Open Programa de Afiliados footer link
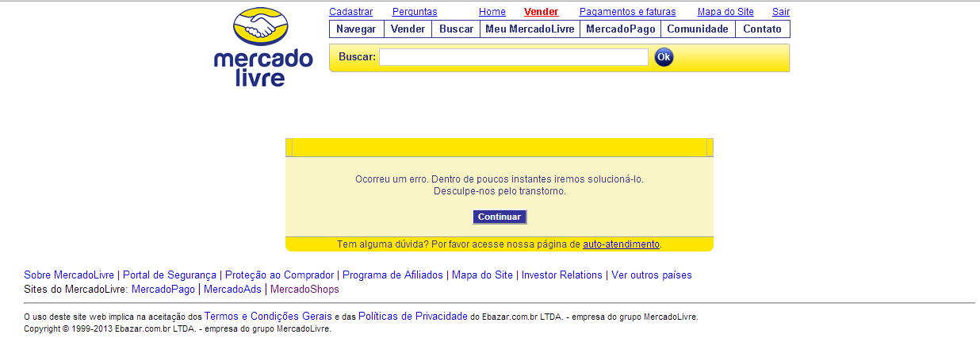This screenshot has height=338, width=980. click(x=392, y=275)
